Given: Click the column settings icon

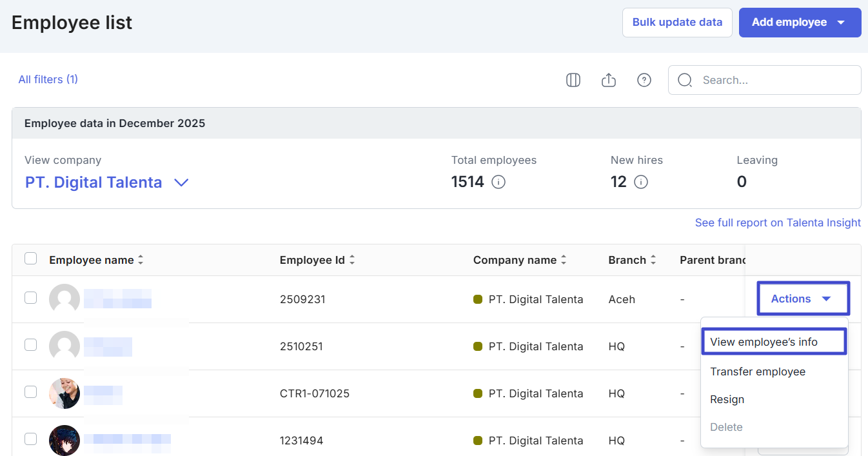Looking at the screenshot, I should pyautogui.click(x=573, y=80).
